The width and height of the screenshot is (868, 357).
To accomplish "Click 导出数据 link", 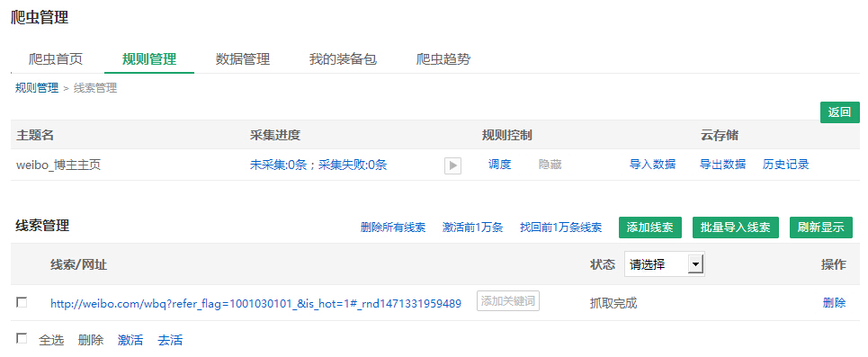I will click(722, 165).
